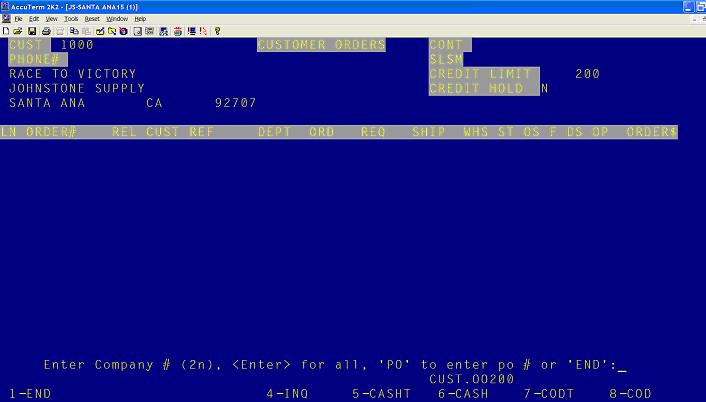
Task: Click the 4-INQ function key label
Action: pyautogui.click(x=287, y=393)
